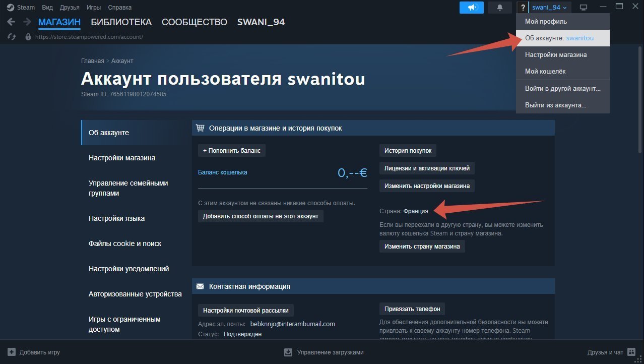Select Войти в другой аккаунт menu entry
Viewport: 644px width, 364px height.
(x=563, y=88)
